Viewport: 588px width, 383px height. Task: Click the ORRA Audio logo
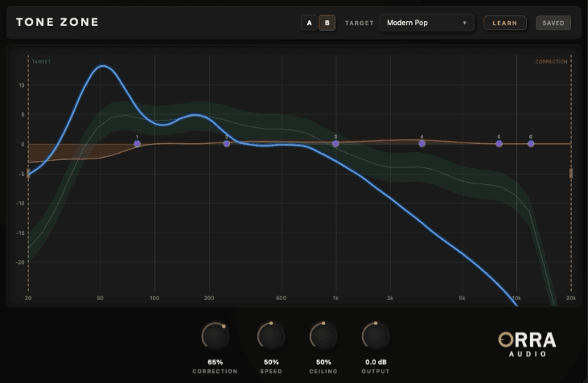pos(527,344)
